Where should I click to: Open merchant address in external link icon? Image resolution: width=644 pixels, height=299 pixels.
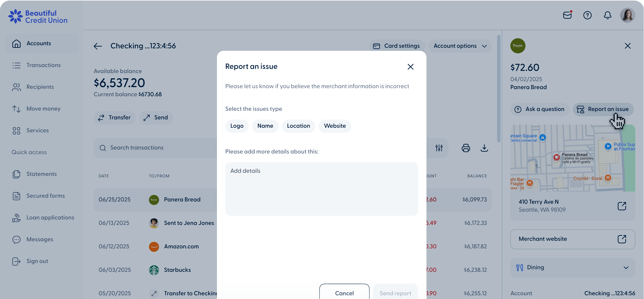(x=622, y=206)
